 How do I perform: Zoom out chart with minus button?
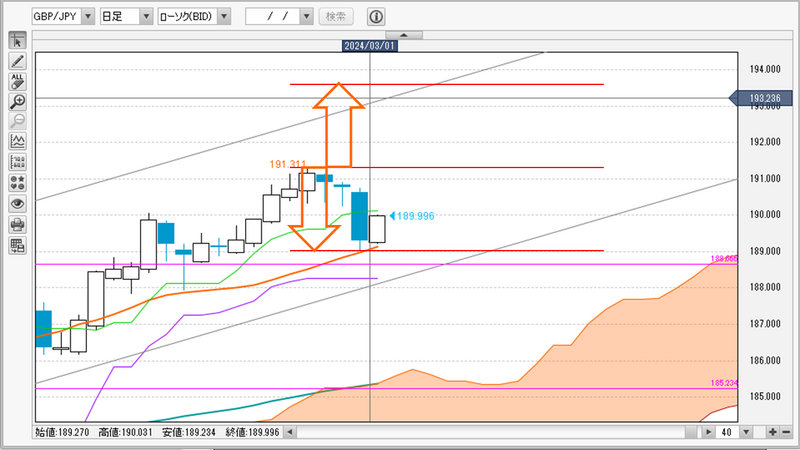(786, 432)
